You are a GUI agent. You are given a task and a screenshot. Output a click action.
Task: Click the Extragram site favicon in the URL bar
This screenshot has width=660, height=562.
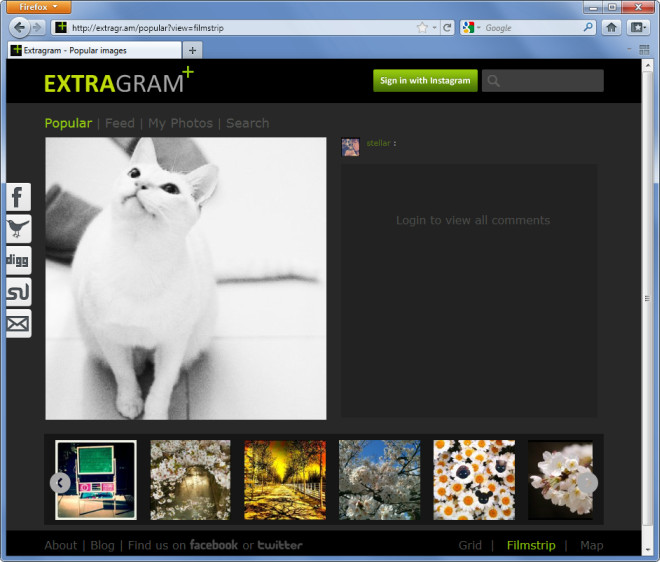point(61,27)
